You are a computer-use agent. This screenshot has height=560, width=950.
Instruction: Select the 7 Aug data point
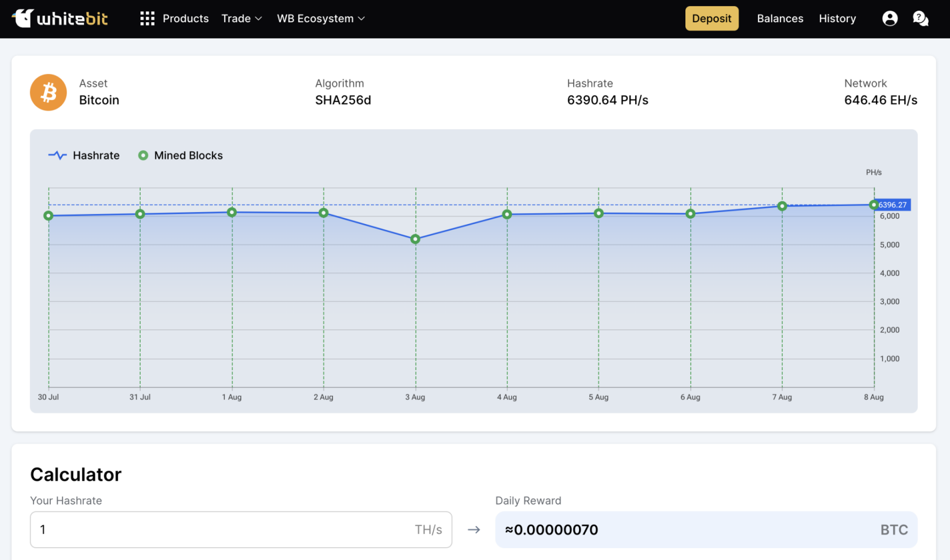(782, 206)
